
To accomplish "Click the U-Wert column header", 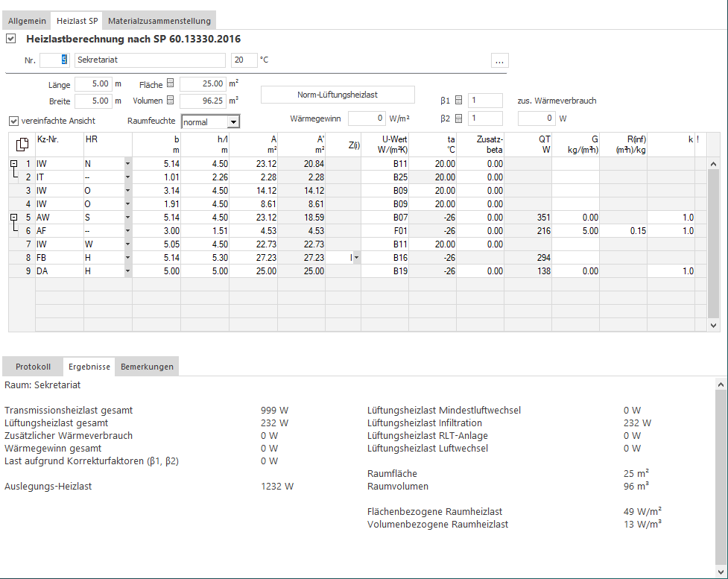I will click(385, 145).
